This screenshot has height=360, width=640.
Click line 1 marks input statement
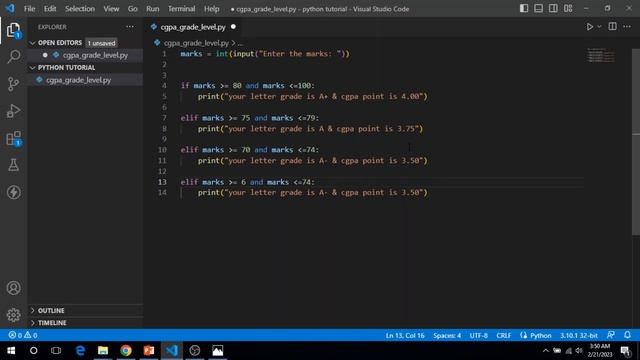(x=265, y=54)
